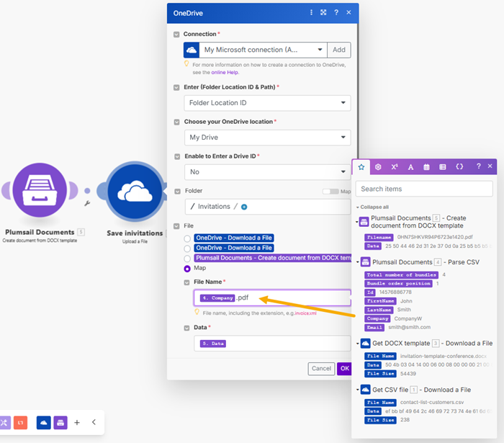504x443 pixels.
Task: Switch on the Folder Map toggle
Action: click(x=330, y=192)
